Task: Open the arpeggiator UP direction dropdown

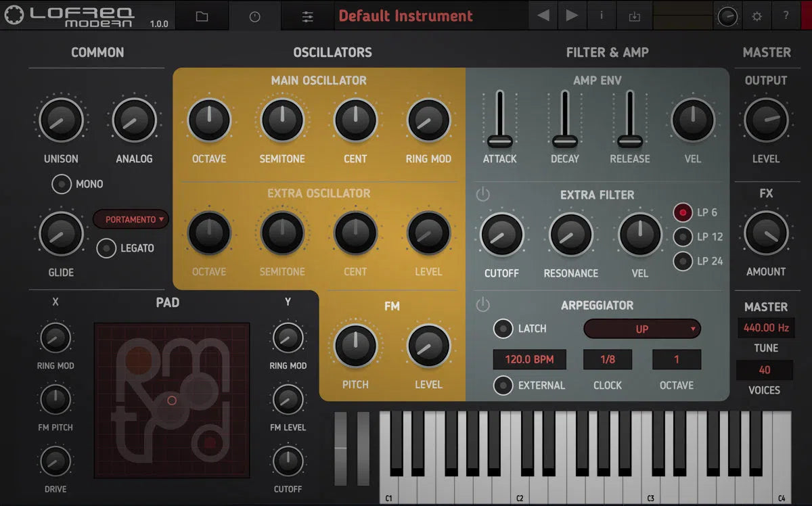Action: 641,329
